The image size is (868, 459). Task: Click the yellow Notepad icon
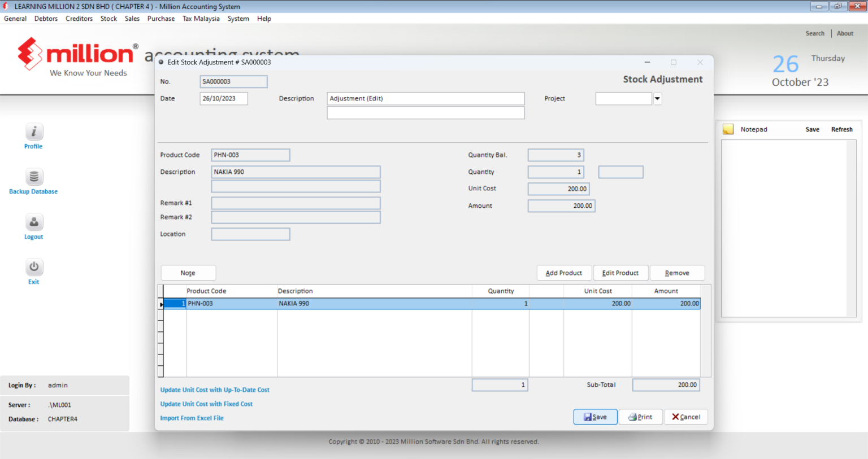tap(728, 129)
